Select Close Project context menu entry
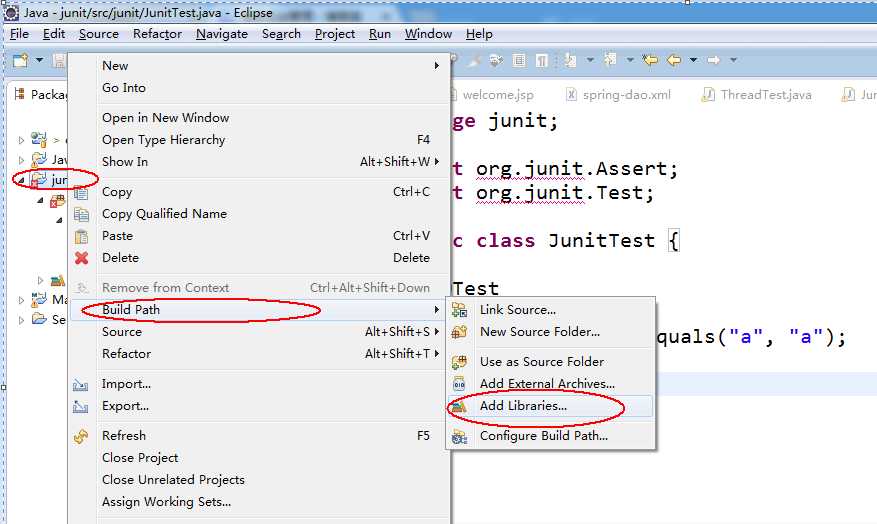Viewport: 877px width, 524px height. [258, 457]
